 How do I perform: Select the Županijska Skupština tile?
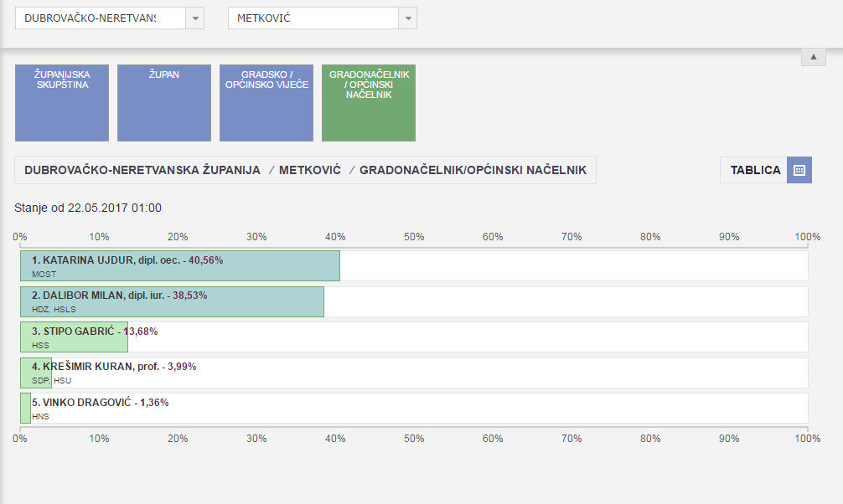tap(62, 103)
